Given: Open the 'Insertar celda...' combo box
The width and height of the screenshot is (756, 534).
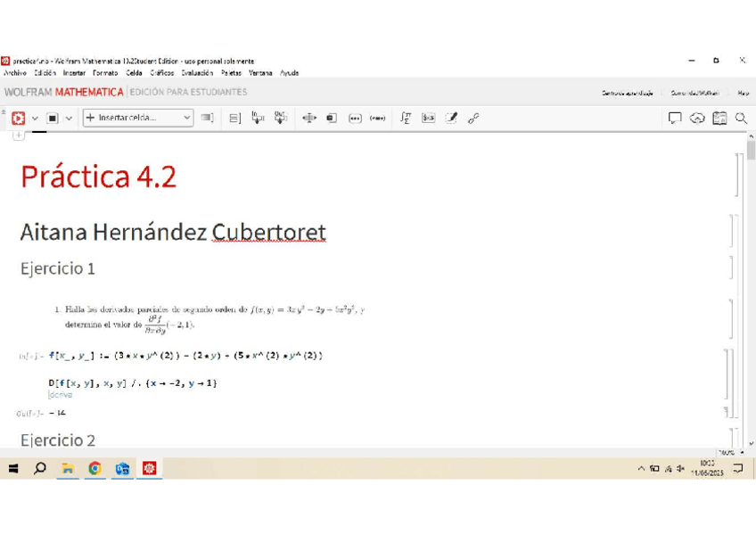Looking at the screenshot, I should click(138, 118).
